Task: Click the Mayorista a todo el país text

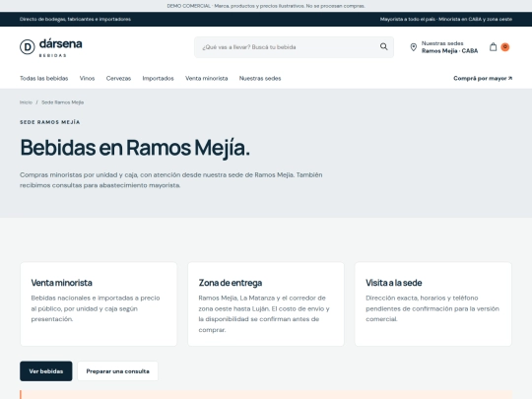Action: point(446,20)
